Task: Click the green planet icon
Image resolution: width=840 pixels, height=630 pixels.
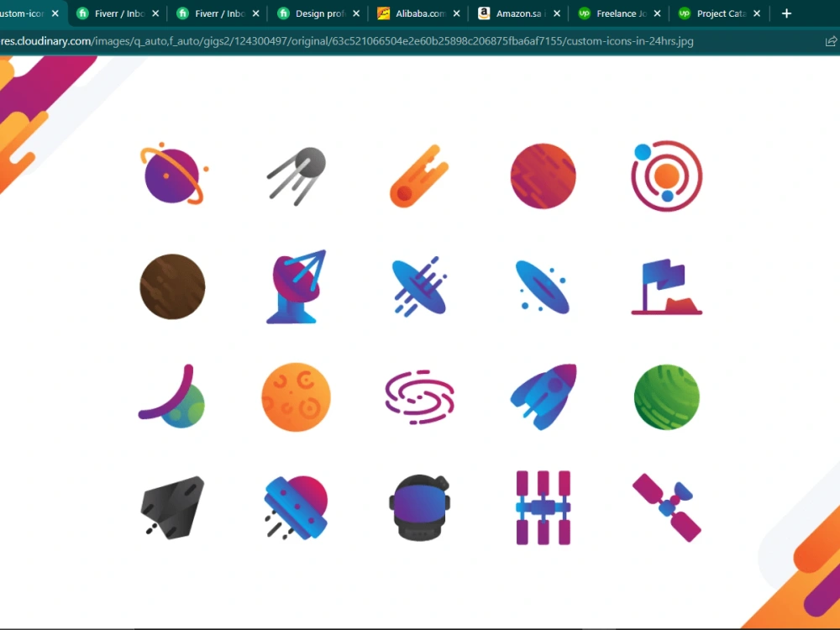Action: click(666, 397)
